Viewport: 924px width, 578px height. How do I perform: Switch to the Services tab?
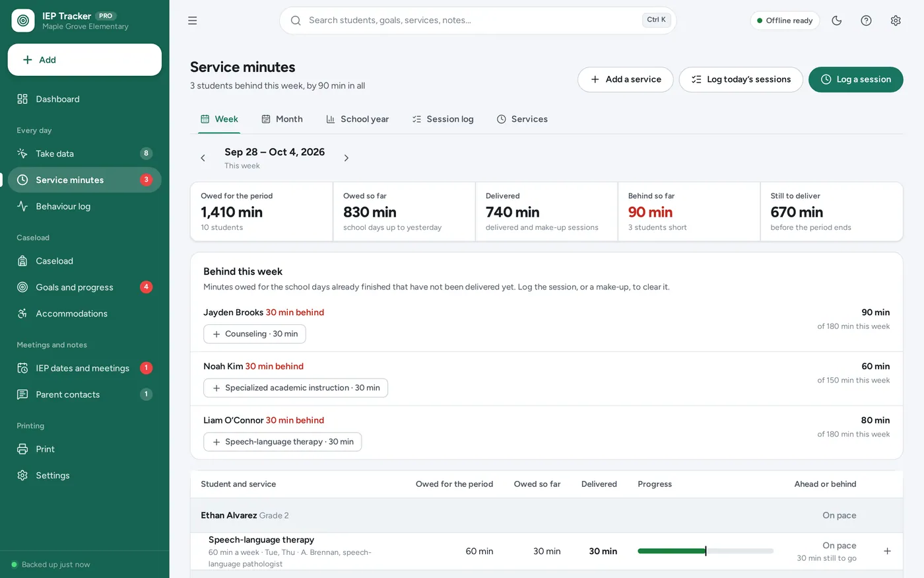coord(522,119)
